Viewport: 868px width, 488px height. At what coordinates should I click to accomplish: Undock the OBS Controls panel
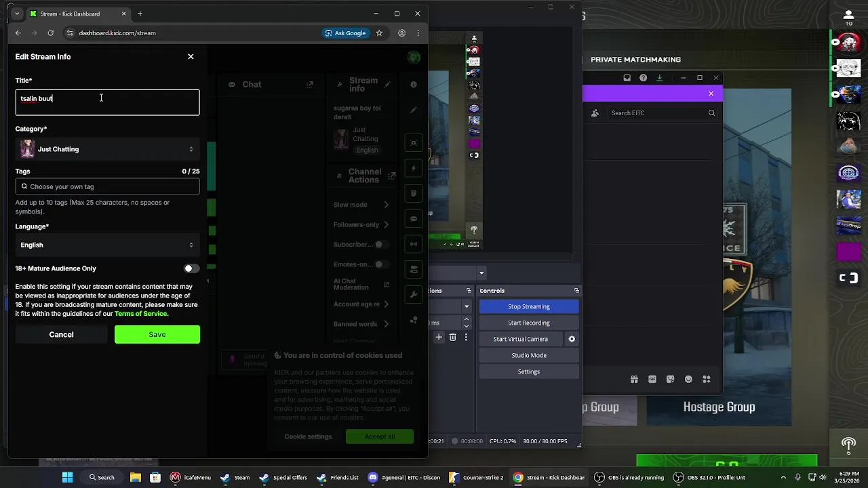pos(576,291)
